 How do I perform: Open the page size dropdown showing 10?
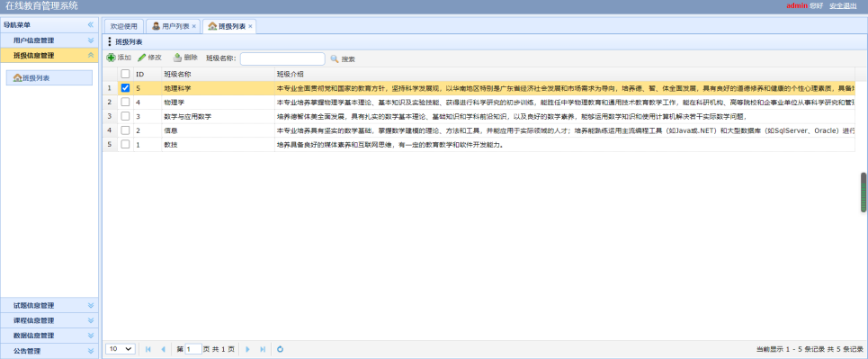(121, 349)
